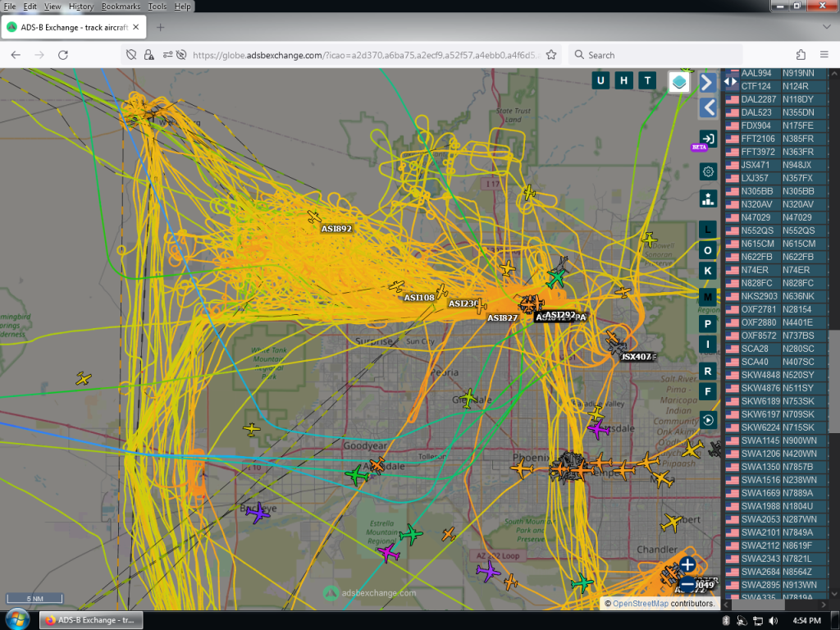Open the Tools menu
This screenshot has width=840, height=630.
157,7
